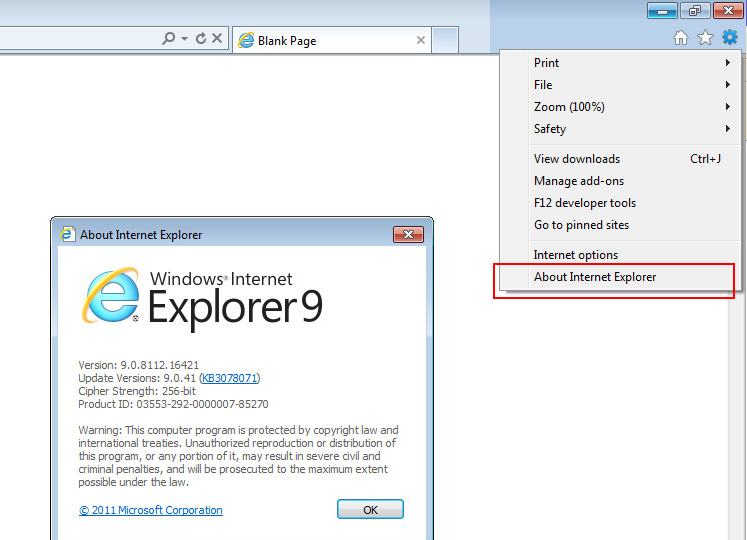Open the Safety submenu

click(x=635, y=129)
